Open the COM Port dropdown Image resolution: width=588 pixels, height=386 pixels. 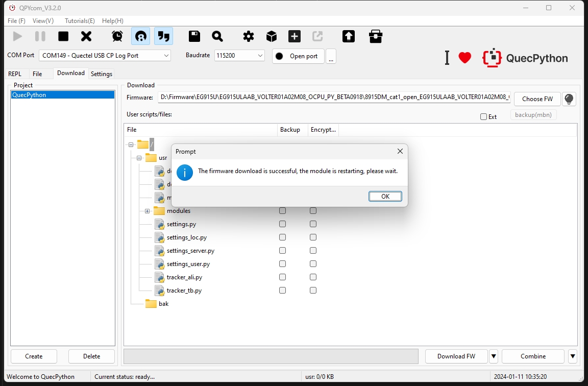click(105, 56)
